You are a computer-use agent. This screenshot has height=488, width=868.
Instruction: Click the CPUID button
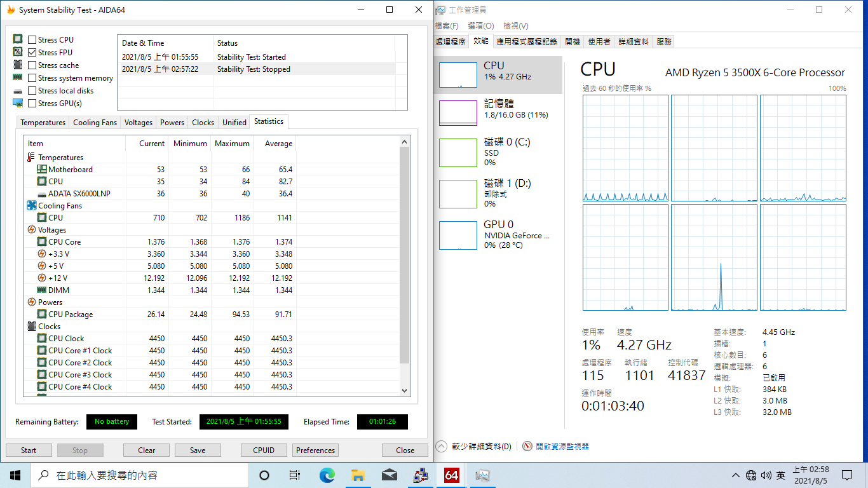click(264, 450)
